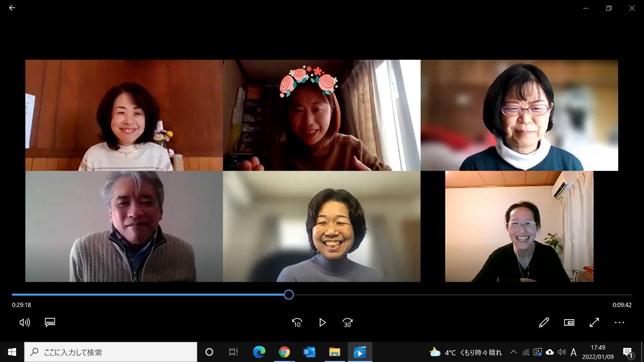Open File Explorer from taskbar
The height and width of the screenshot is (362, 644).
pos(334,352)
